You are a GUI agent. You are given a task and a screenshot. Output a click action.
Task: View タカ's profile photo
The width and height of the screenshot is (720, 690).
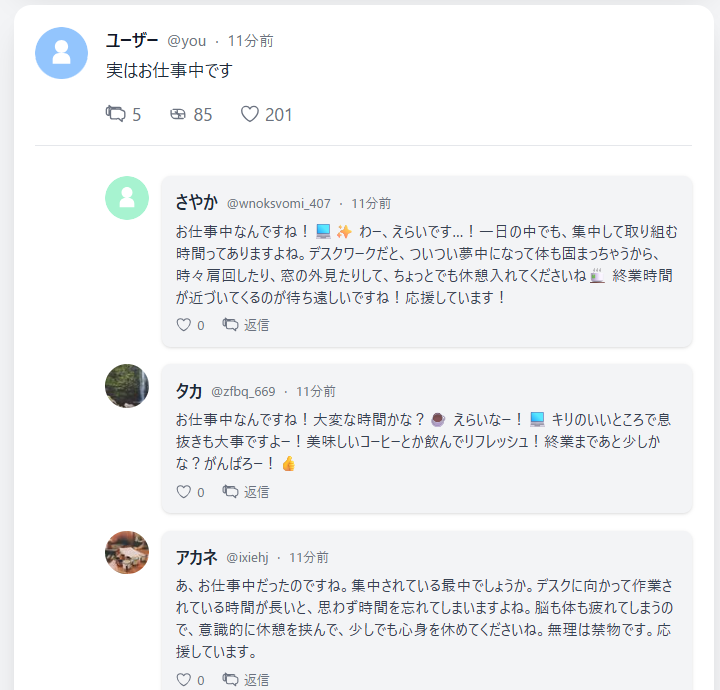coord(127,386)
